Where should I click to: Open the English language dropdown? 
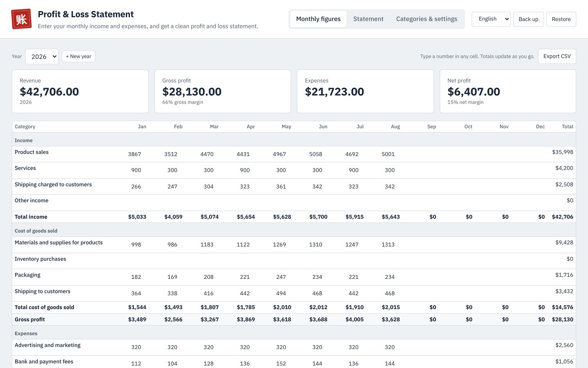(x=491, y=19)
